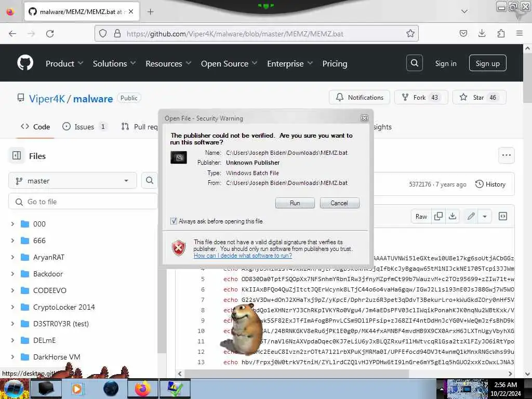Open the three-dots more file actions
532x399 pixels.
(506, 155)
